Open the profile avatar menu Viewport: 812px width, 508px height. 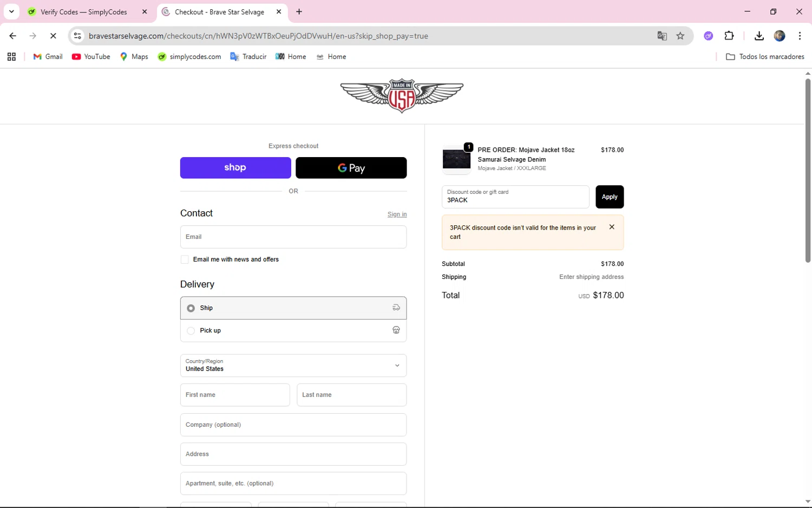pos(780,36)
